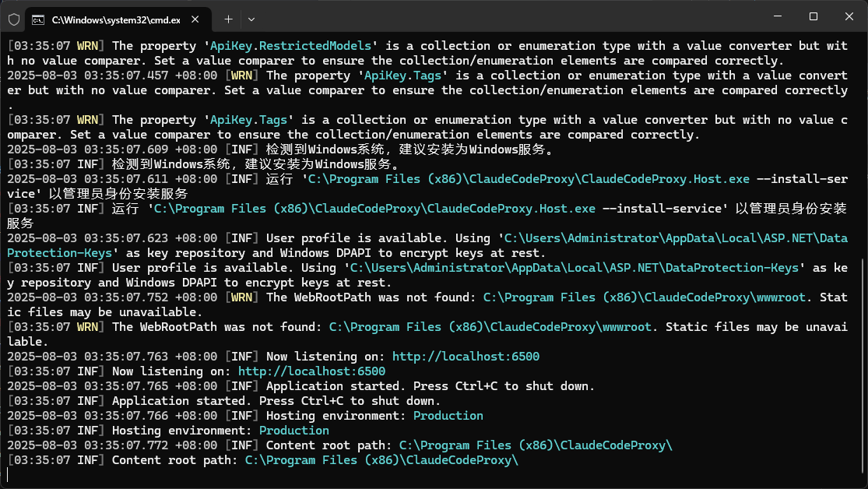Image resolution: width=868 pixels, height=489 pixels.
Task: Open the first http://localhost:6500 link
Action: click(x=465, y=356)
